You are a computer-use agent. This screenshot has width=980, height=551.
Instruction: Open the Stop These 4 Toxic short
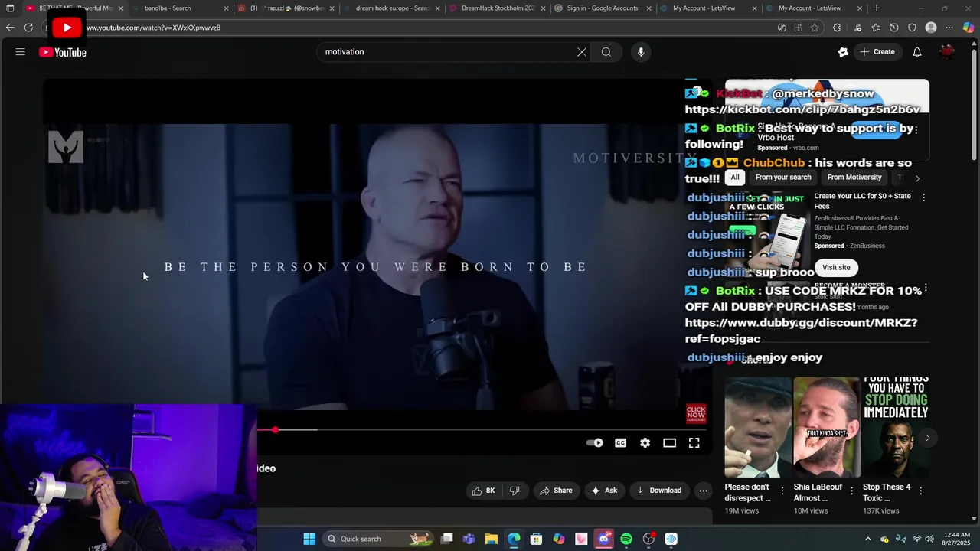coord(896,427)
